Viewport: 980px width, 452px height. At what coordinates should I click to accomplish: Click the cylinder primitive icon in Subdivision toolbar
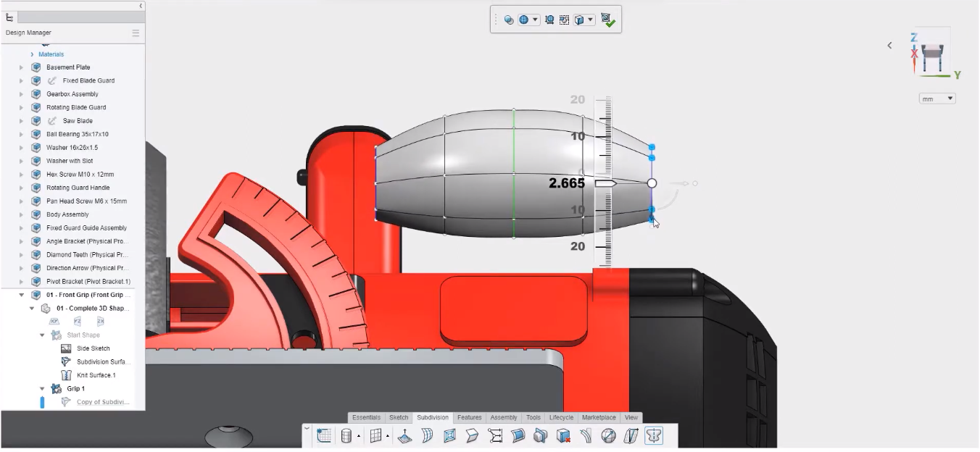(346, 435)
